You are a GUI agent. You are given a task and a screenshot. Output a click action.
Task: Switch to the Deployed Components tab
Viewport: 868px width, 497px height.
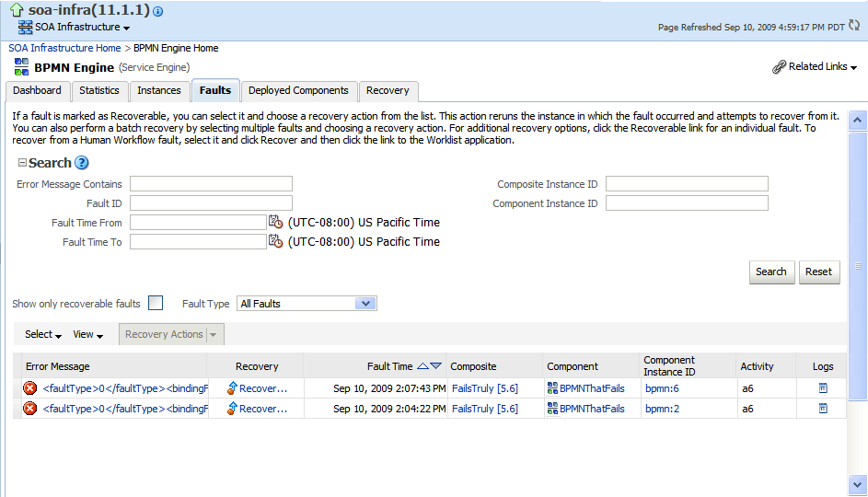298,91
